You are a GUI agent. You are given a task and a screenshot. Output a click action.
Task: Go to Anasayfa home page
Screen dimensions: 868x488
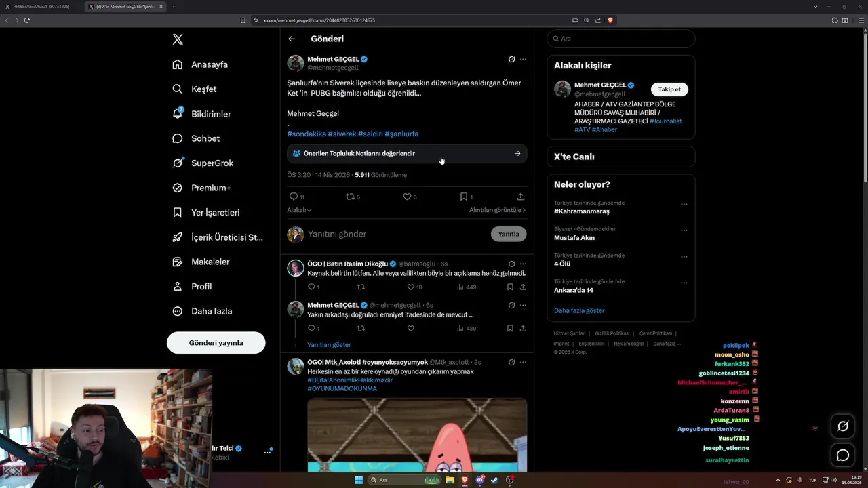[x=200, y=64]
